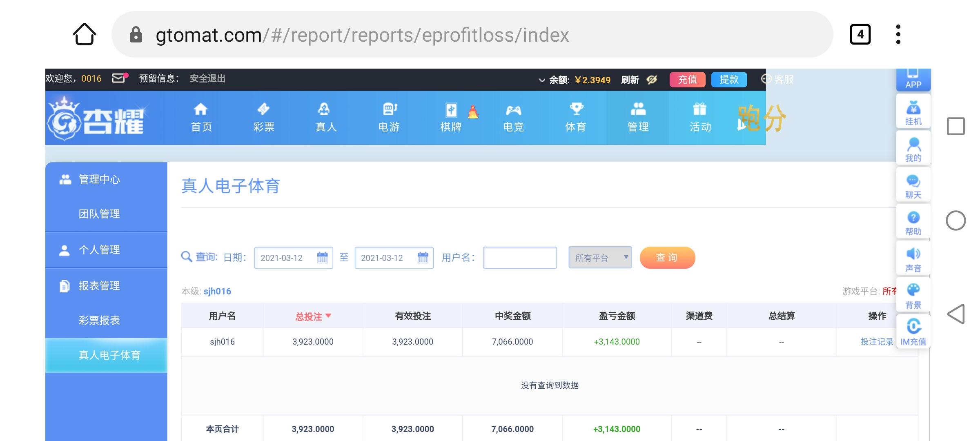Open the 帮助 help icon
Image resolution: width=980 pixels, height=441 pixels.
point(913,223)
